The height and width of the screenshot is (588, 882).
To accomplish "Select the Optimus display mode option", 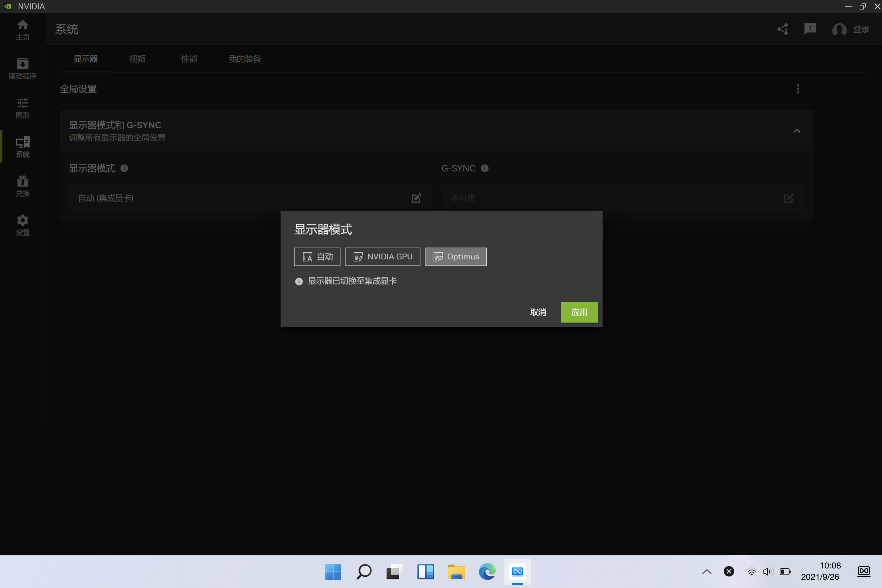I will (x=456, y=257).
